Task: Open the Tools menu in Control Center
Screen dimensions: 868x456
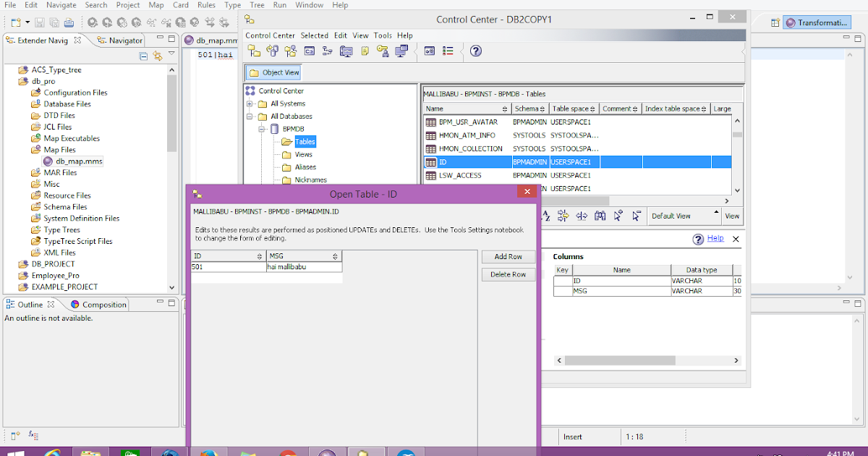Action: click(383, 35)
